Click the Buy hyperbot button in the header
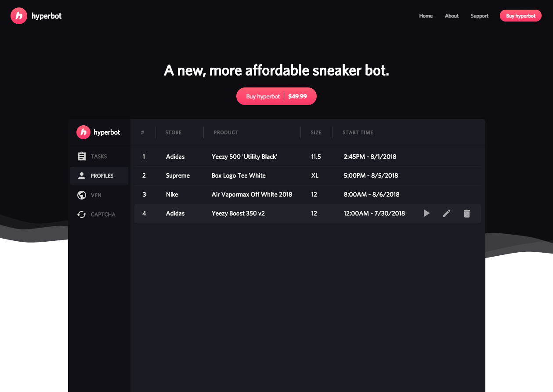 pos(520,16)
